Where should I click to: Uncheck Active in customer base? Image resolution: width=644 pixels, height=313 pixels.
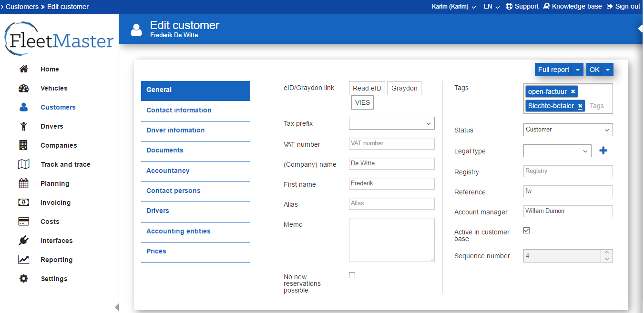click(x=527, y=231)
